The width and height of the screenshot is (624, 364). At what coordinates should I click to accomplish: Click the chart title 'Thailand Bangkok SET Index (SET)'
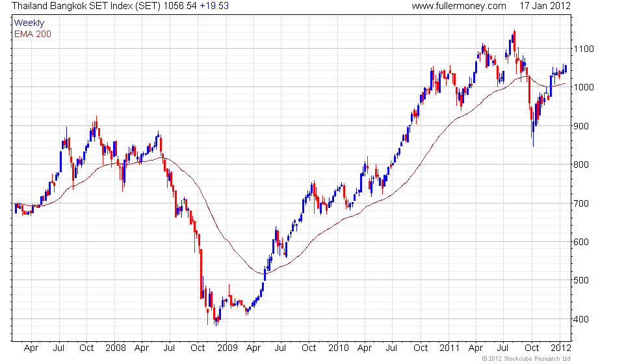[x=86, y=6]
